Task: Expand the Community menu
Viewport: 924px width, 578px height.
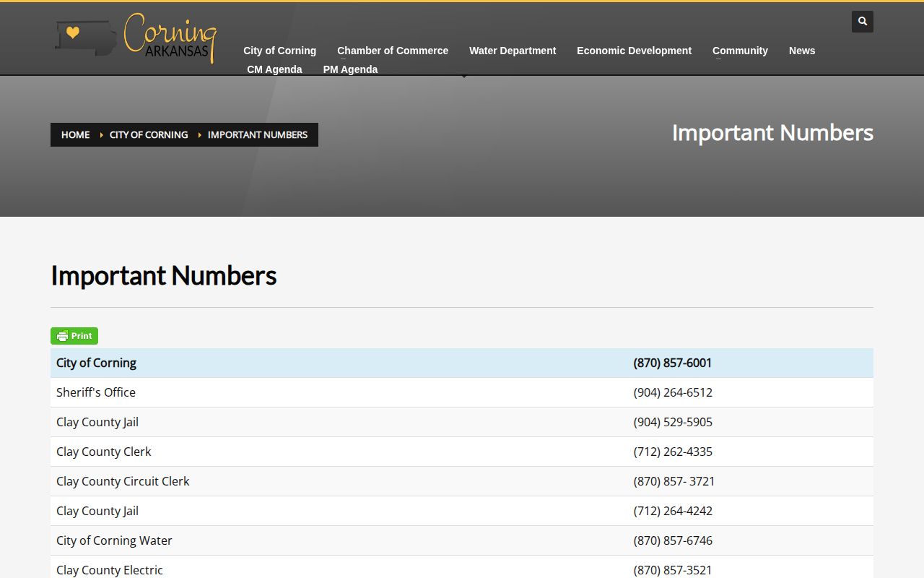Action: point(740,51)
